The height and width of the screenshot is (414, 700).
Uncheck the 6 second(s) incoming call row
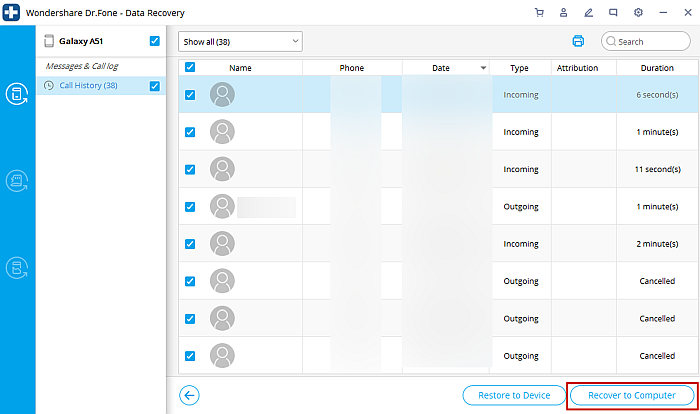pos(190,95)
